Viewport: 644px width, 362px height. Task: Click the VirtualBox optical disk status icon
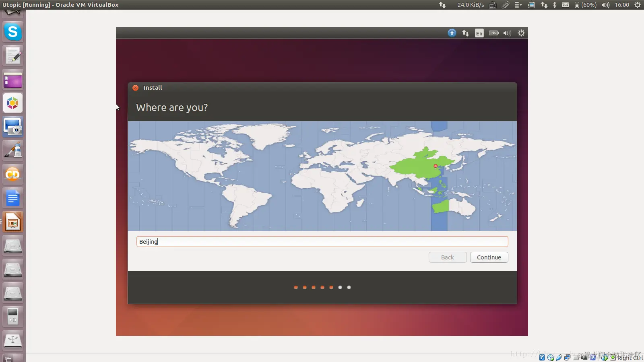click(x=551, y=357)
